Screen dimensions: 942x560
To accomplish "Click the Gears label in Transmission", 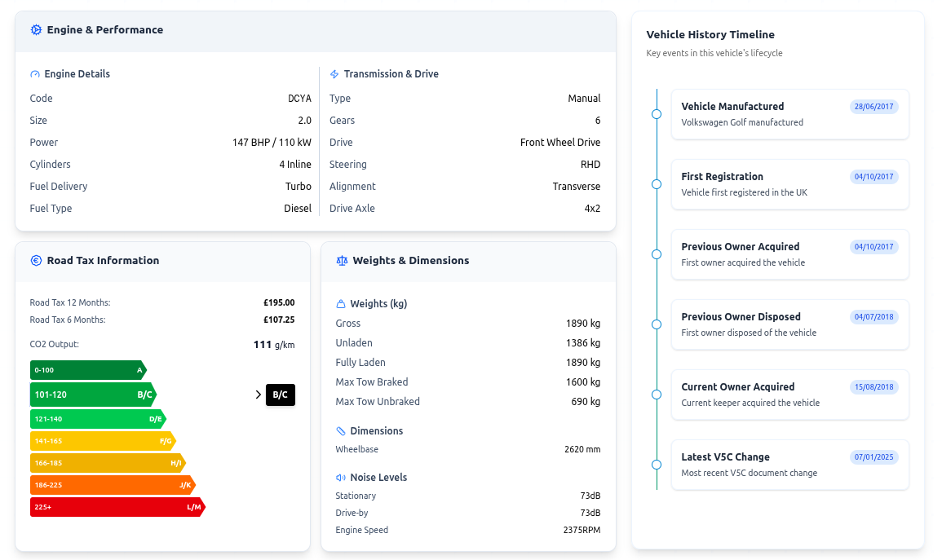I will (343, 121).
